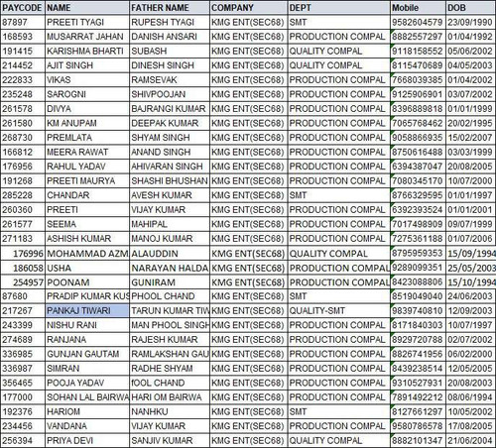Select paycode cell 166812
Screen dimensions: 496x448
point(23,152)
